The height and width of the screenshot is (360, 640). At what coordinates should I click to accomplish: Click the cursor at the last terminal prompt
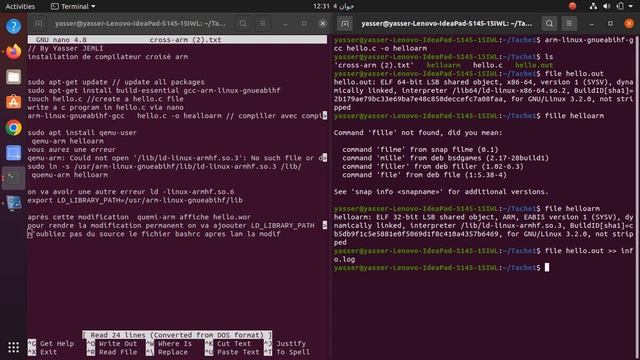click(x=547, y=268)
